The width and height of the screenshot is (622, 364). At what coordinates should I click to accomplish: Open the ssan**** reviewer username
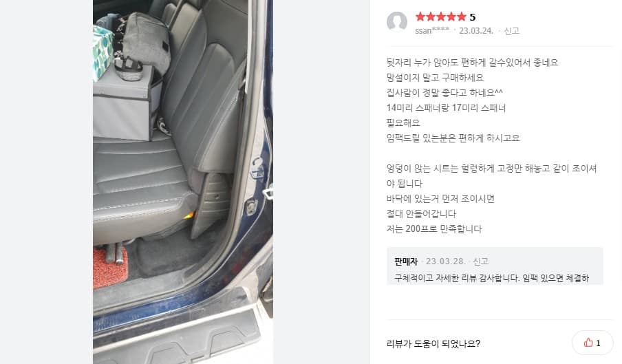pos(432,31)
